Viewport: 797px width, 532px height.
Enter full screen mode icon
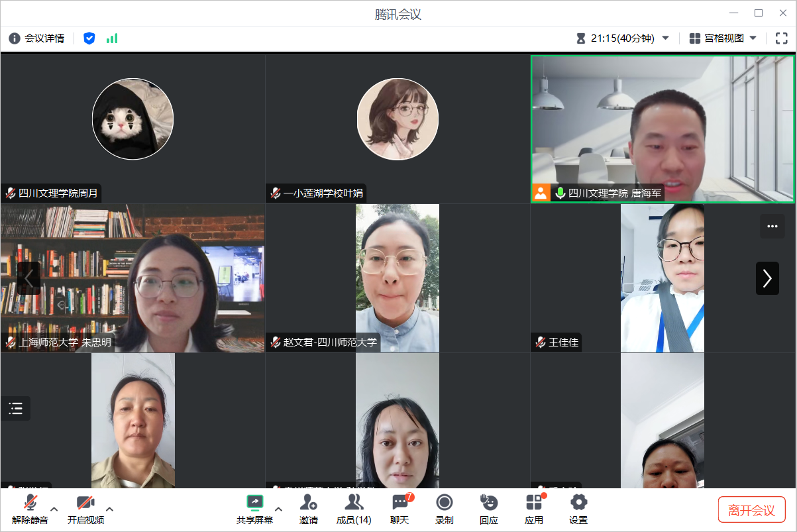click(x=781, y=38)
